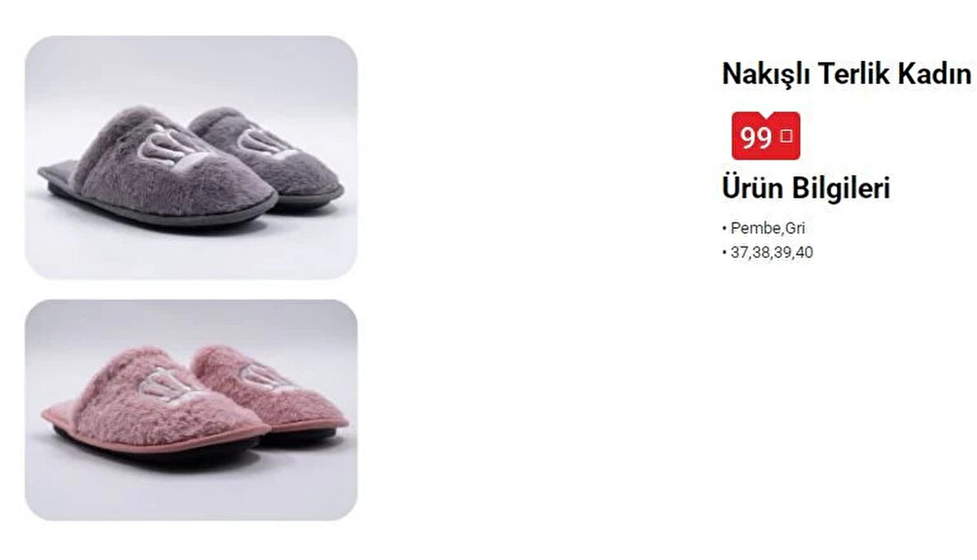Choose size 40 in the size list
This screenshot has height=560, width=977.
(x=804, y=253)
